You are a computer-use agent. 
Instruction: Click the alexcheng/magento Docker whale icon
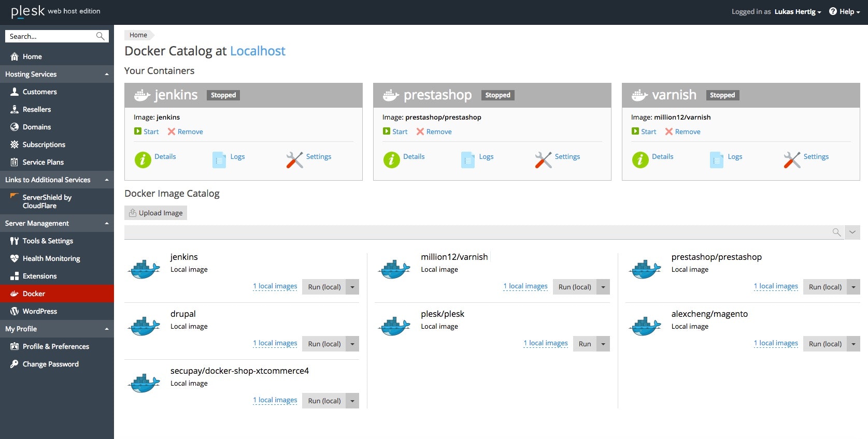pyautogui.click(x=645, y=326)
